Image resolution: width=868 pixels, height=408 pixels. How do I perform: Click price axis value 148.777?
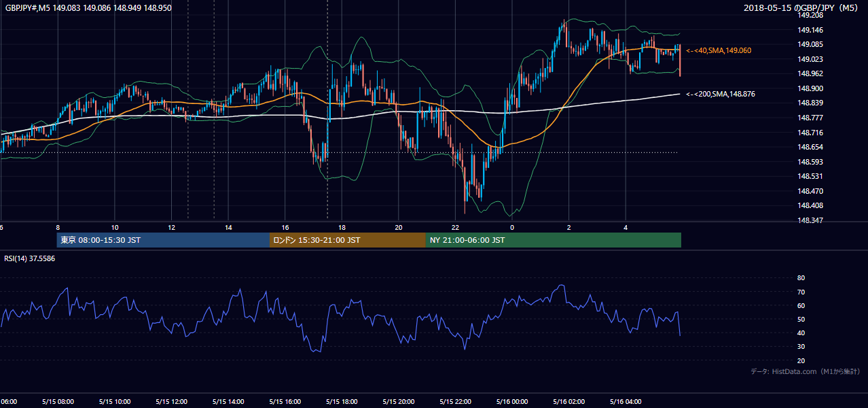tap(810, 118)
